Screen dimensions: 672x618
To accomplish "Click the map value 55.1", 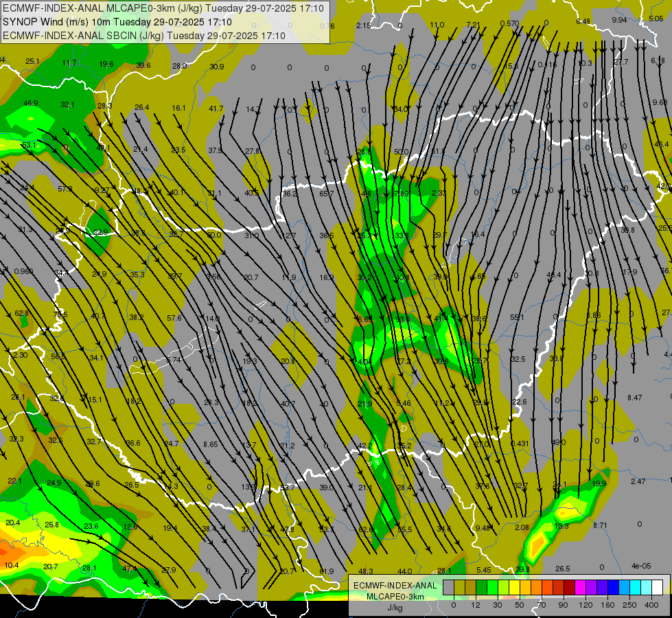I will point(517,317).
